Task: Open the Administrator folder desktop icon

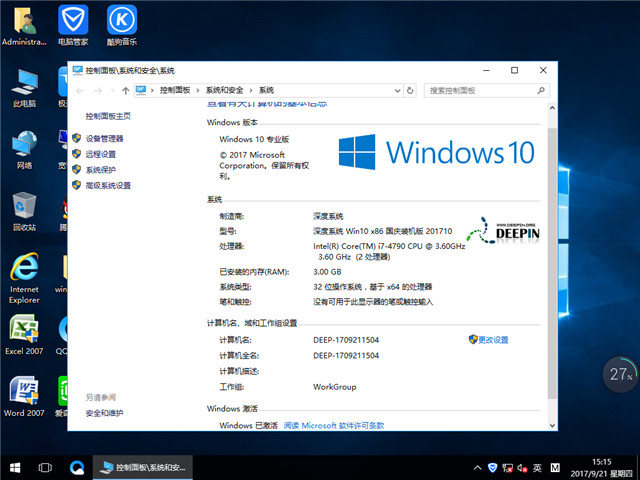Action: coord(24,25)
